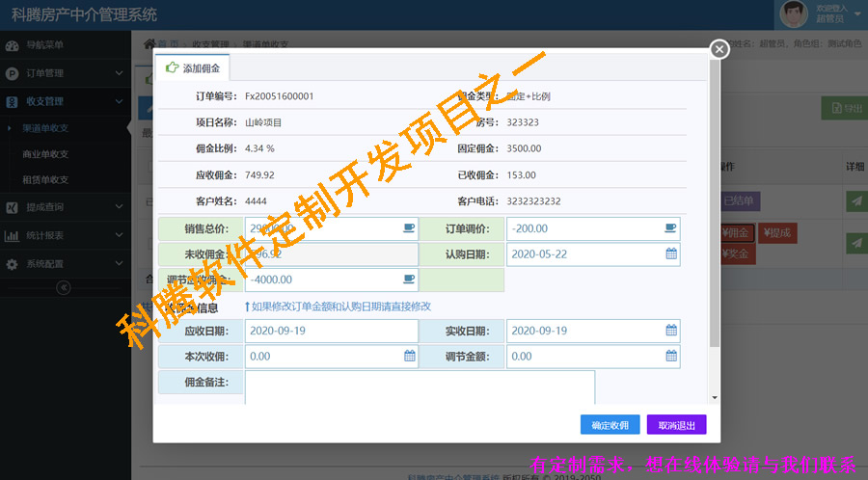Click the home breadcrumb icon
The height and width of the screenshot is (480, 868).
(149, 43)
